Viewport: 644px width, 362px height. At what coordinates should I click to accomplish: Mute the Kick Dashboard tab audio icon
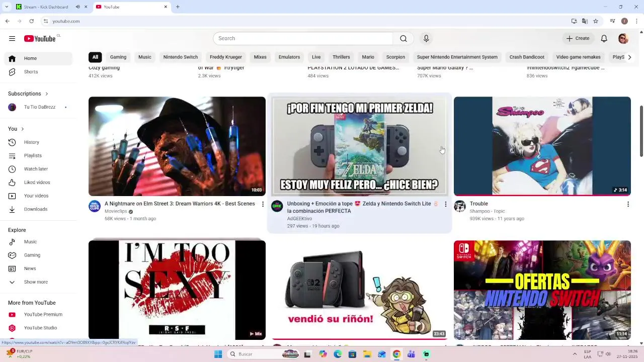click(x=77, y=7)
